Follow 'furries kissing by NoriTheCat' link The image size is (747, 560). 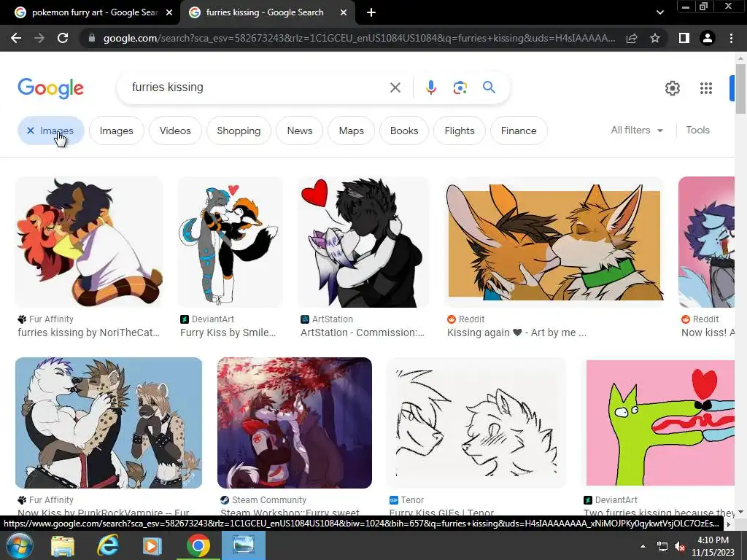[x=88, y=332]
